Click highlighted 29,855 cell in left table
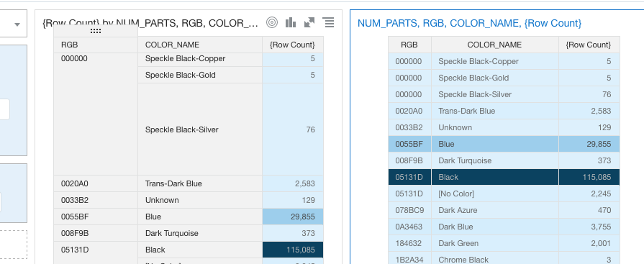 293,217
